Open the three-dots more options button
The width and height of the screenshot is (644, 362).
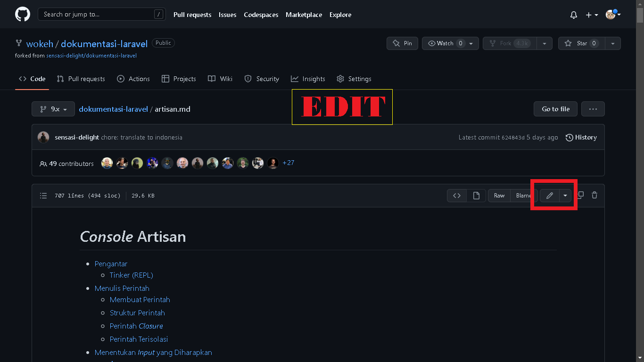pos(593,109)
